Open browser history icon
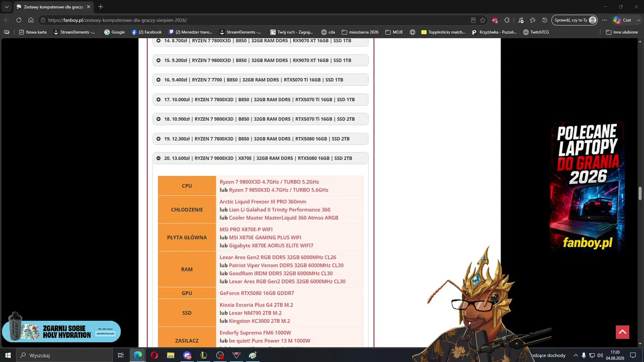The width and height of the screenshot is (644, 362). pos(544,20)
